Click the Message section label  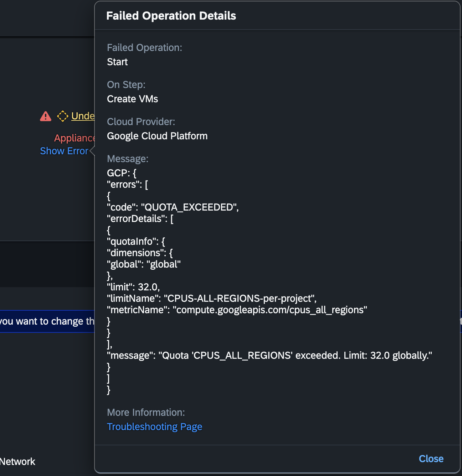(127, 159)
